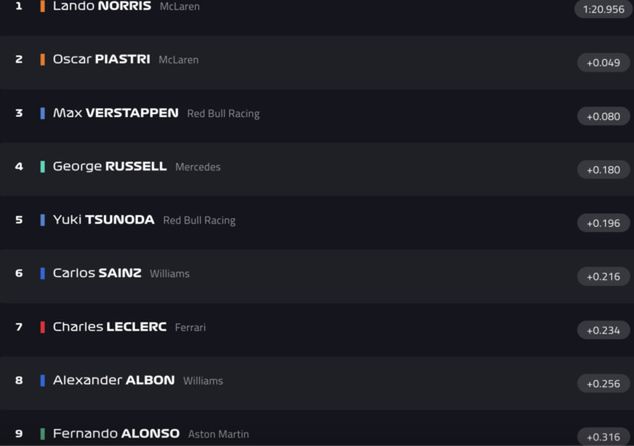The width and height of the screenshot is (634, 446).
Task: Click position number 5
Action: 18,220
